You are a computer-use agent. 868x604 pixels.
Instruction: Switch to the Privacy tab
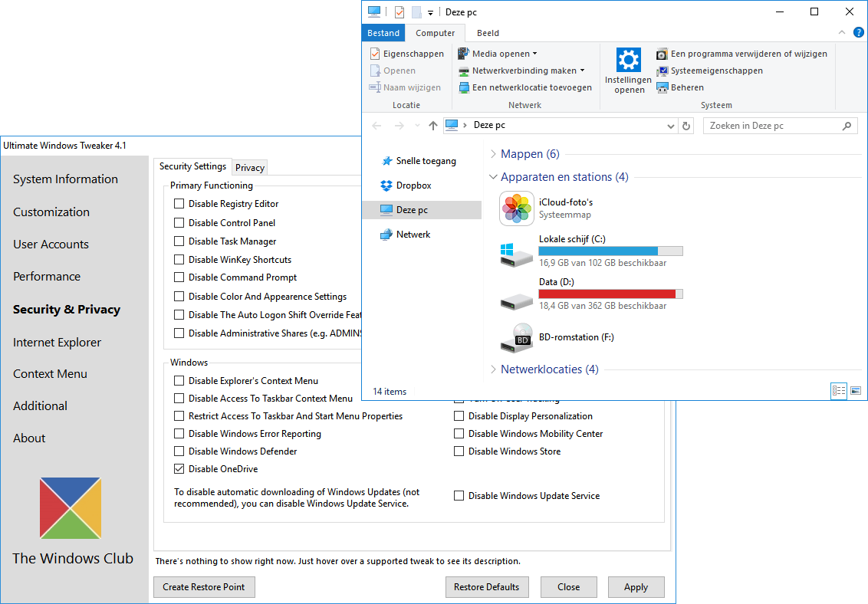[250, 168]
